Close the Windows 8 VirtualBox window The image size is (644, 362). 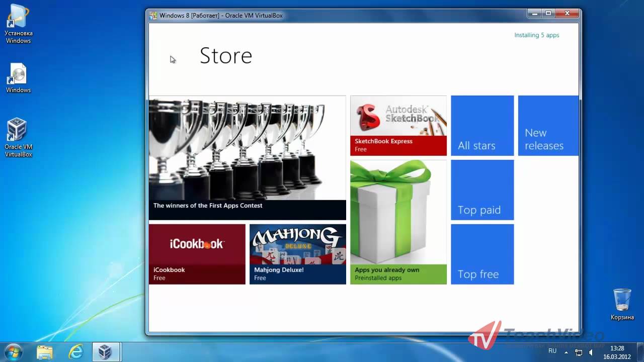(567, 14)
